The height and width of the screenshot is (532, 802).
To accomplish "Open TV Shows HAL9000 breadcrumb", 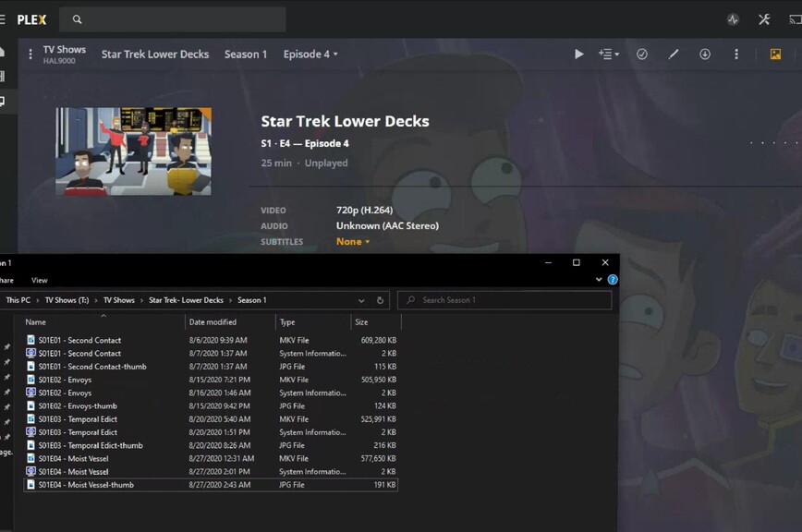I will point(65,54).
